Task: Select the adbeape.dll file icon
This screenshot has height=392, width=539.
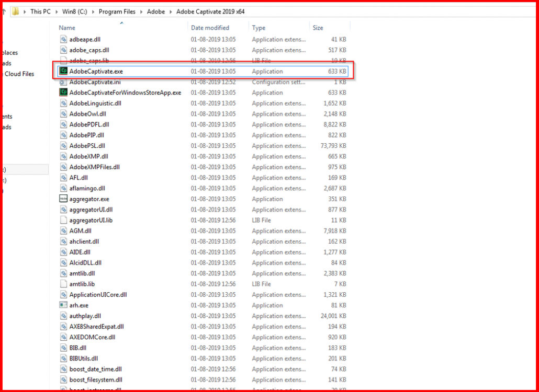Action: [63, 39]
